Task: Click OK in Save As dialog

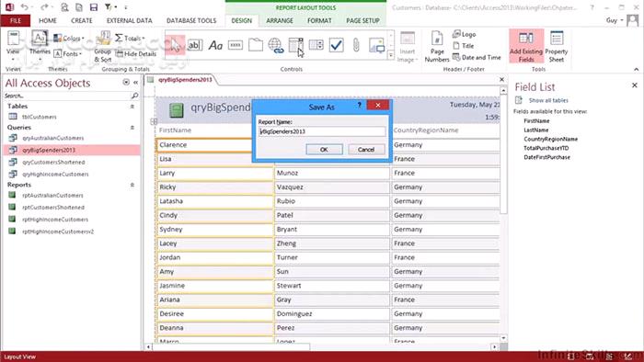Action: (x=324, y=150)
